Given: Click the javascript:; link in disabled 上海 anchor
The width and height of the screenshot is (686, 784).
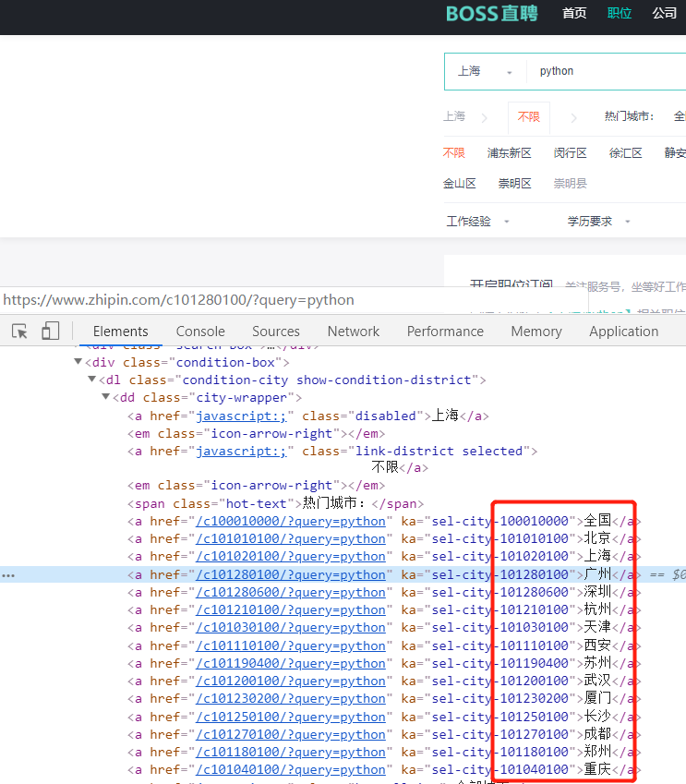Looking at the screenshot, I should click(242, 416).
